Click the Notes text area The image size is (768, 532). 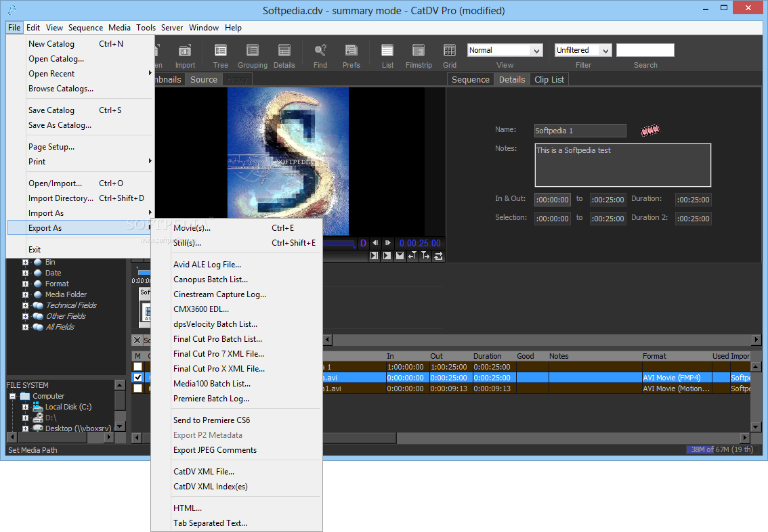(x=622, y=165)
